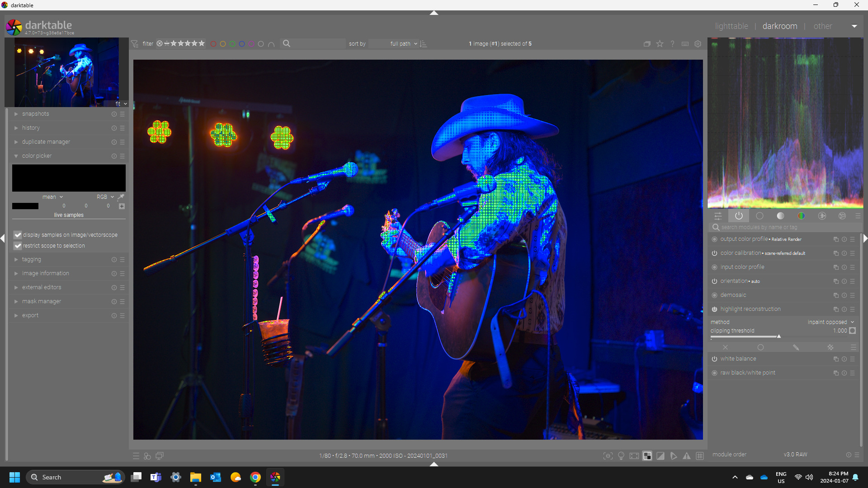Expand the export module

(x=30, y=315)
